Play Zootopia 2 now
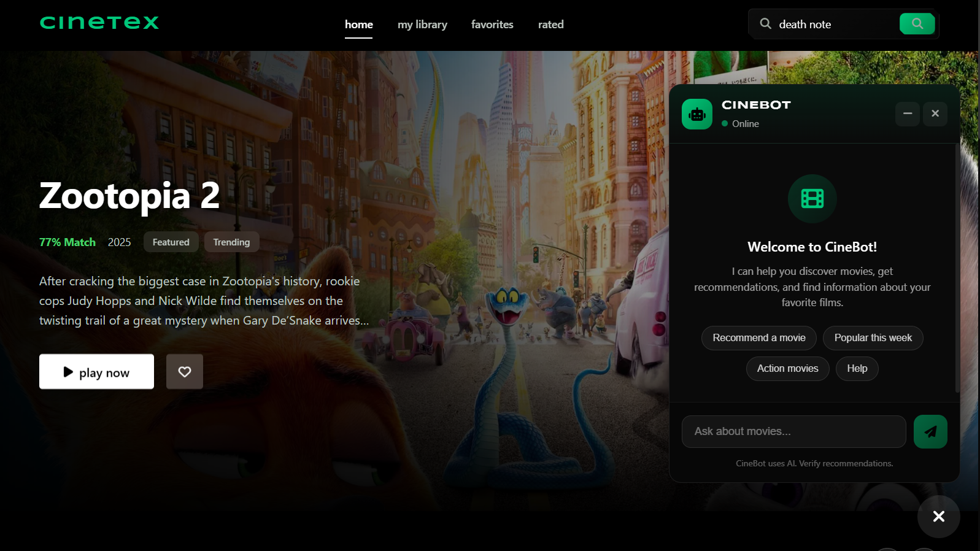980x551 pixels. (x=96, y=372)
